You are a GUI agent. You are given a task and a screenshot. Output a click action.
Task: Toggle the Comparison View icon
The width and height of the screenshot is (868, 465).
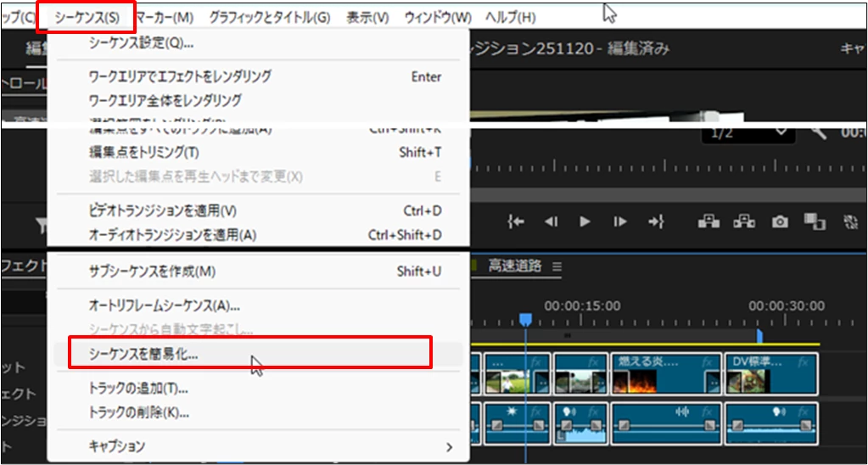click(x=815, y=222)
